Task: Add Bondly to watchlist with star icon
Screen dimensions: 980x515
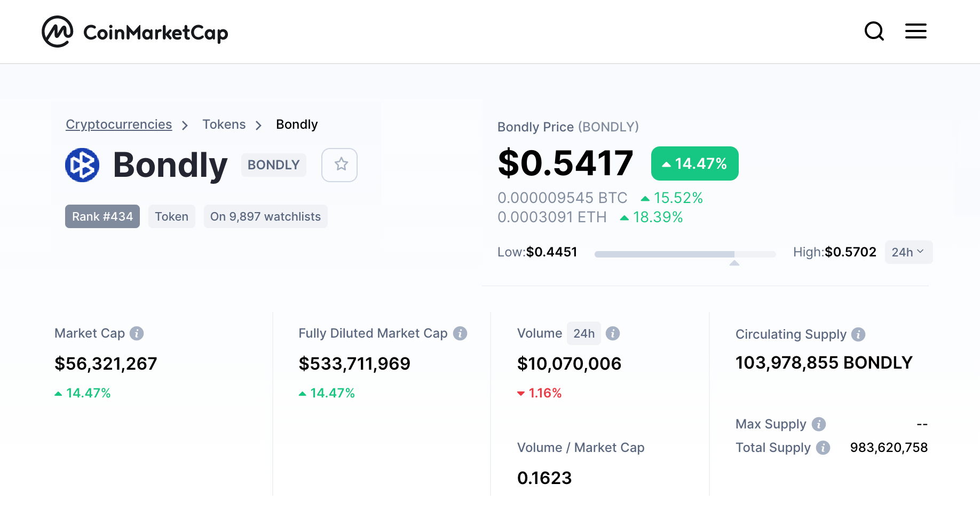Action: [339, 165]
